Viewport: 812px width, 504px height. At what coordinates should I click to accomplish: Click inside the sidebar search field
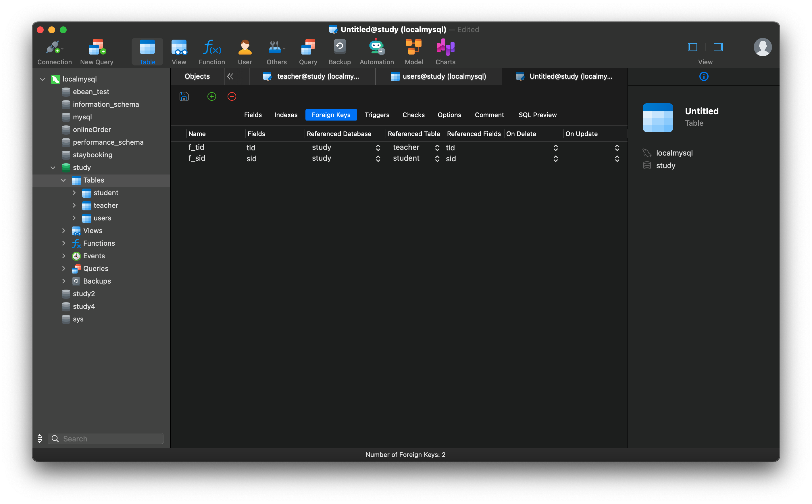105,438
